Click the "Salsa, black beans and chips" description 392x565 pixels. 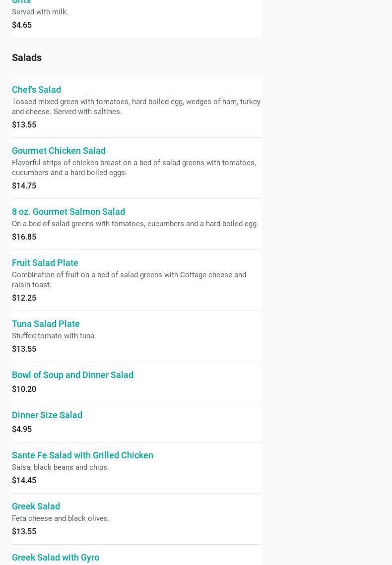(61, 467)
